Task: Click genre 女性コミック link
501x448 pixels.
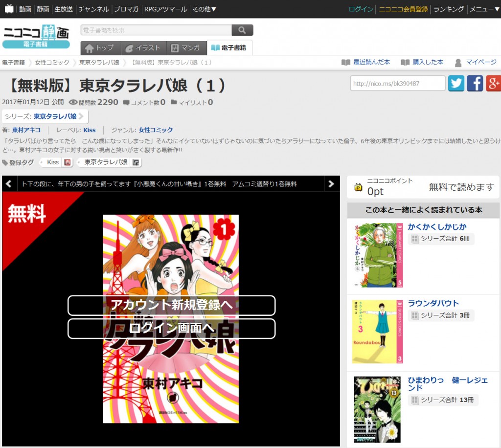Action: (156, 130)
